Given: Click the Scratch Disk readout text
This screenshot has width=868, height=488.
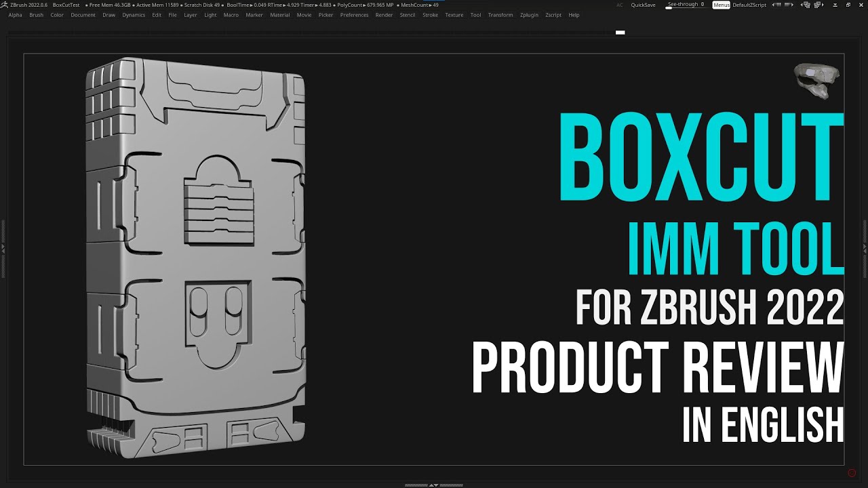Looking at the screenshot, I should [202, 5].
